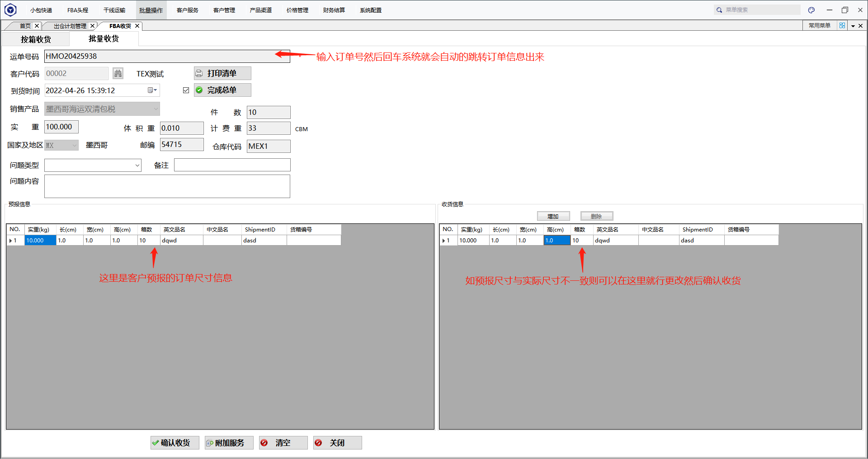The width and height of the screenshot is (868, 459).
Task: Open the 问题类型 dropdown
Action: tap(137, 165)
